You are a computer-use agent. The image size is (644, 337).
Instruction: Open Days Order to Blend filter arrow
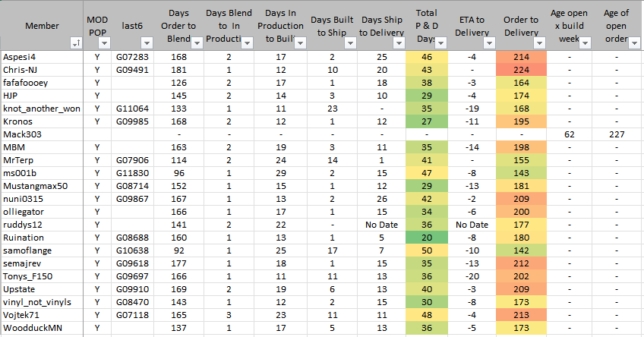click(x=197, y=45)
